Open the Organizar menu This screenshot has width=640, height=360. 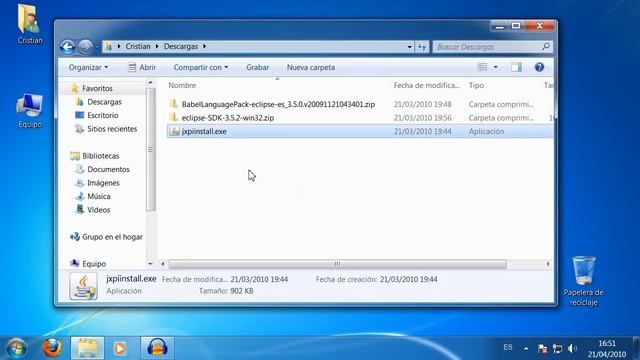click(88, 67)
